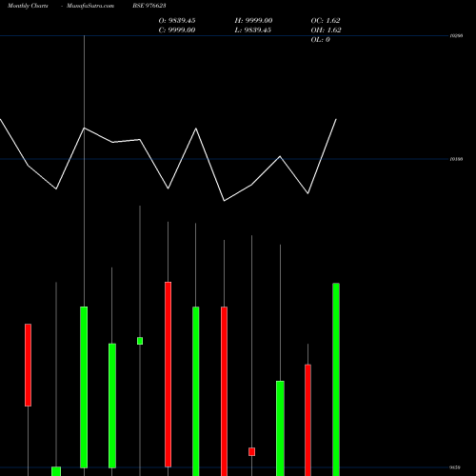Click the "OL: 0" readout
Viewport: 476px width, 476px height.
(x=320, y=39)
